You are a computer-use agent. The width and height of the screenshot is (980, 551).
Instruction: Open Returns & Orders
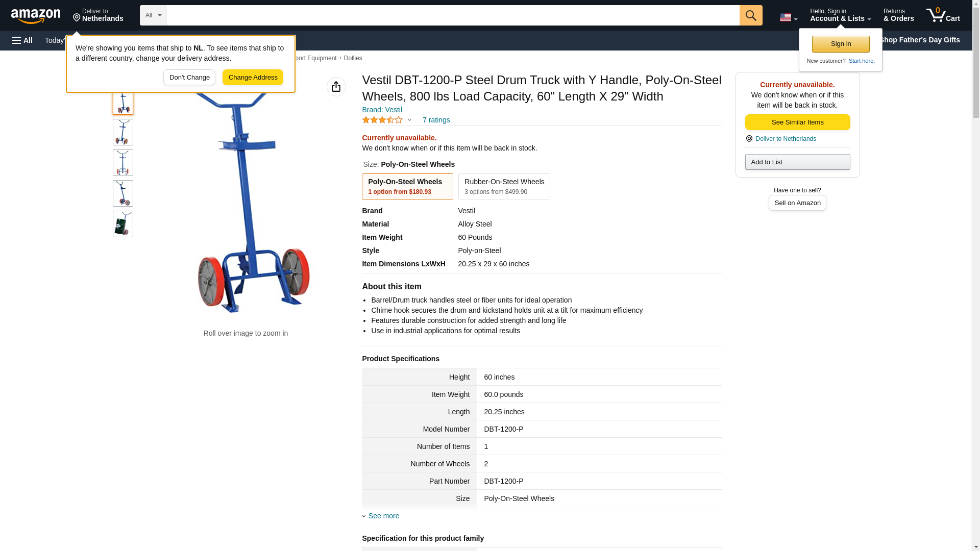point(898,15)
